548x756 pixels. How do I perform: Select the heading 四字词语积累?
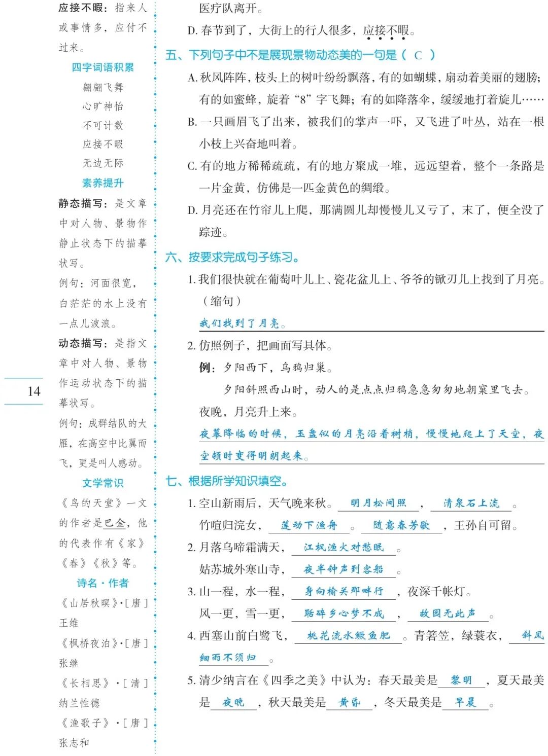[x=103, y=67]
